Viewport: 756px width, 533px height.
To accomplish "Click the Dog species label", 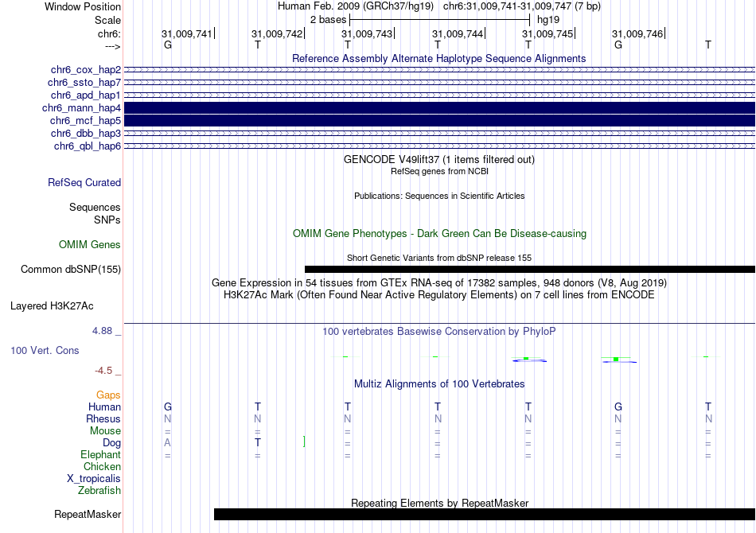I will click(111, 443).
